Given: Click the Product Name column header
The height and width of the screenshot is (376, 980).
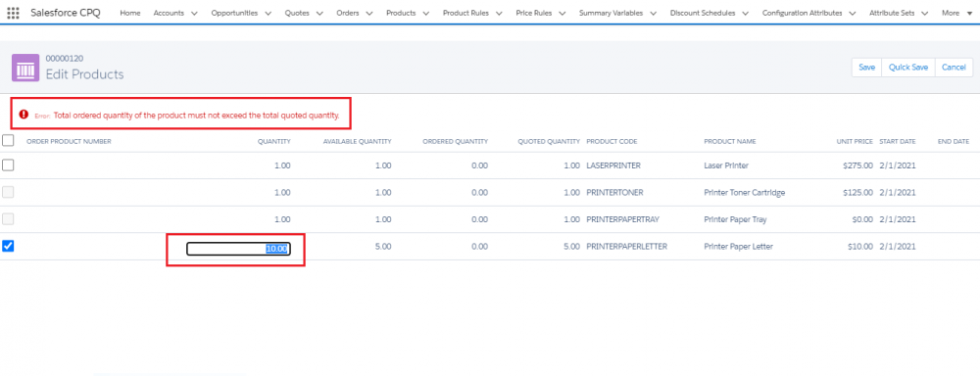Looking at the screenshot, I should (729, 142).
